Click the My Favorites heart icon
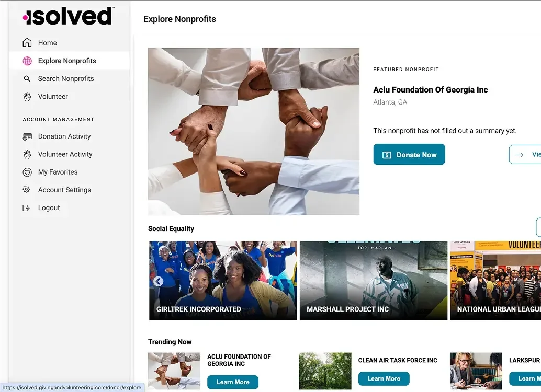 [x=27, y=172]
